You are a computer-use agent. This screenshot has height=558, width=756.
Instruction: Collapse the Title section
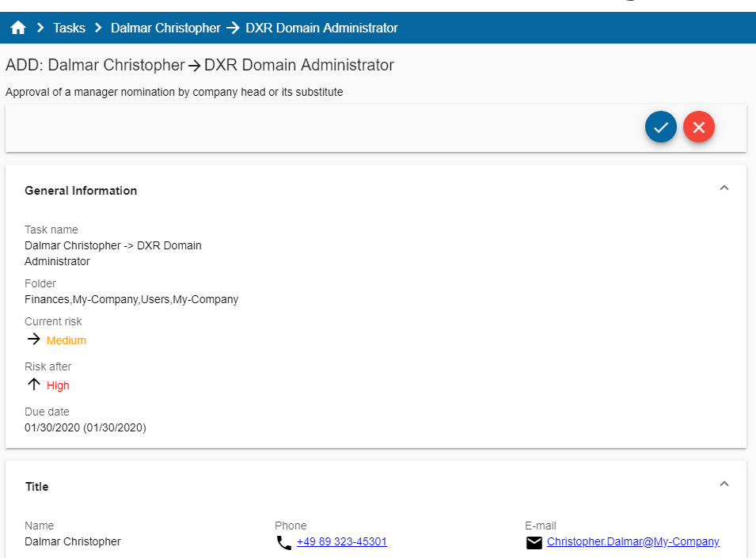pyautogui.click(x=724, y=484)
